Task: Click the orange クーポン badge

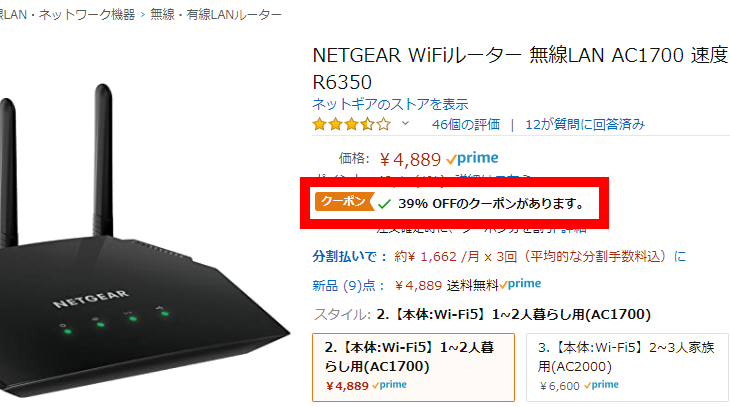Action: pos(343,202)
